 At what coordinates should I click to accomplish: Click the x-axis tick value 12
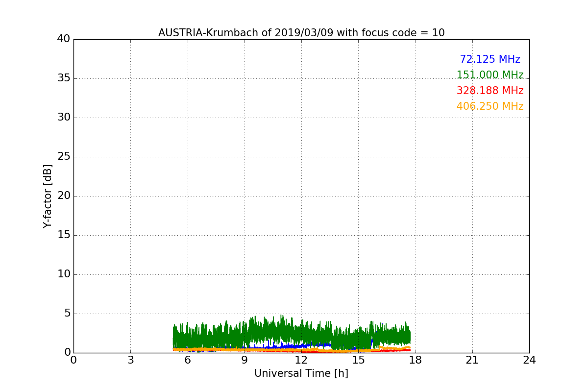tap(301, 360)
